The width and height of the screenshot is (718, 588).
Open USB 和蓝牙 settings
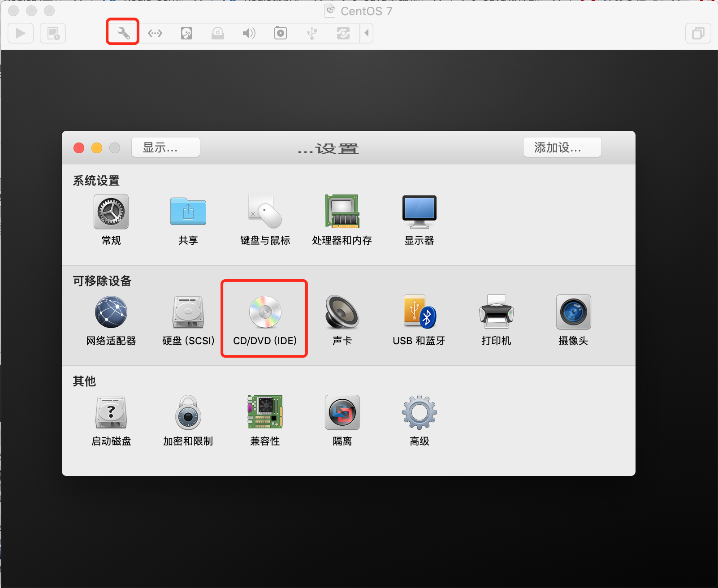coord(420,320)
